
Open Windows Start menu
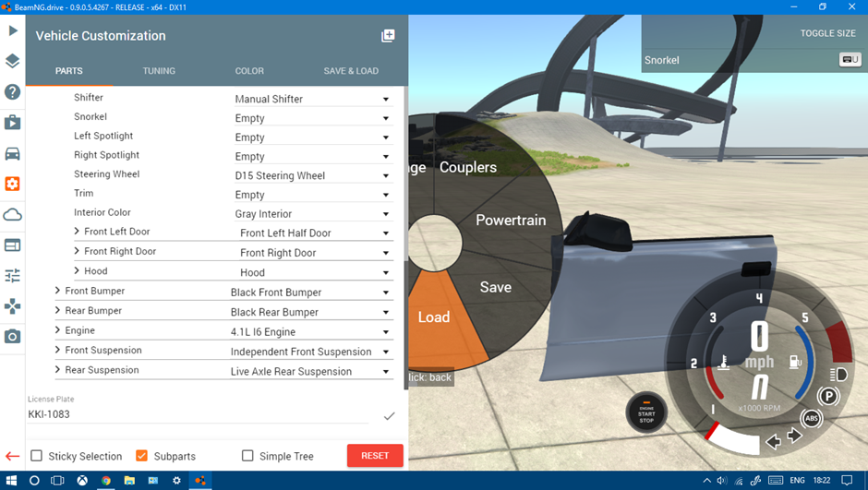(11, 481)
